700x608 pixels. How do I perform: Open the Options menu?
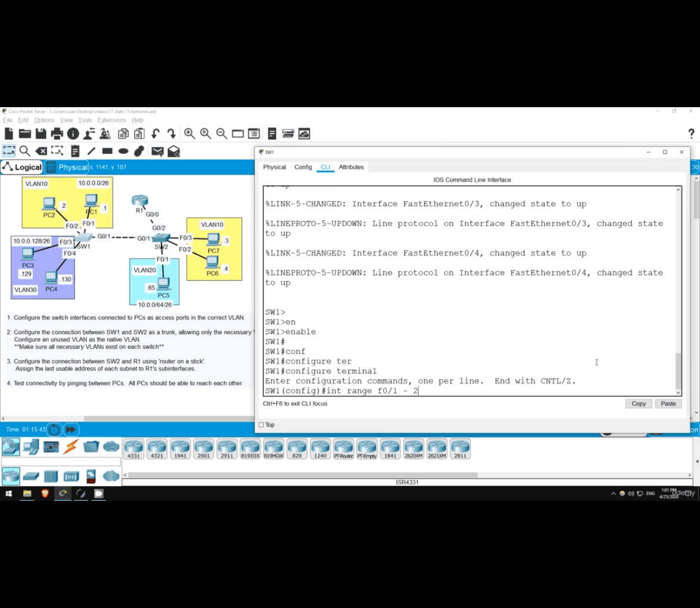pos(44,120)
